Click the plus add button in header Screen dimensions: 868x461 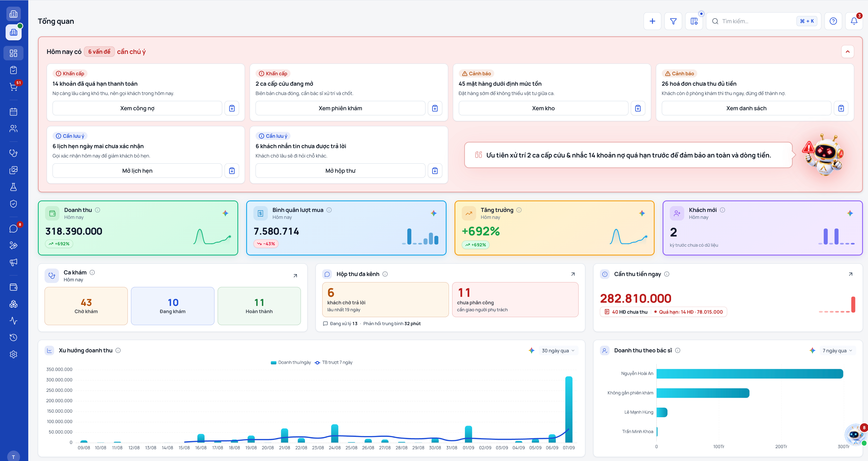pos(652,21)
